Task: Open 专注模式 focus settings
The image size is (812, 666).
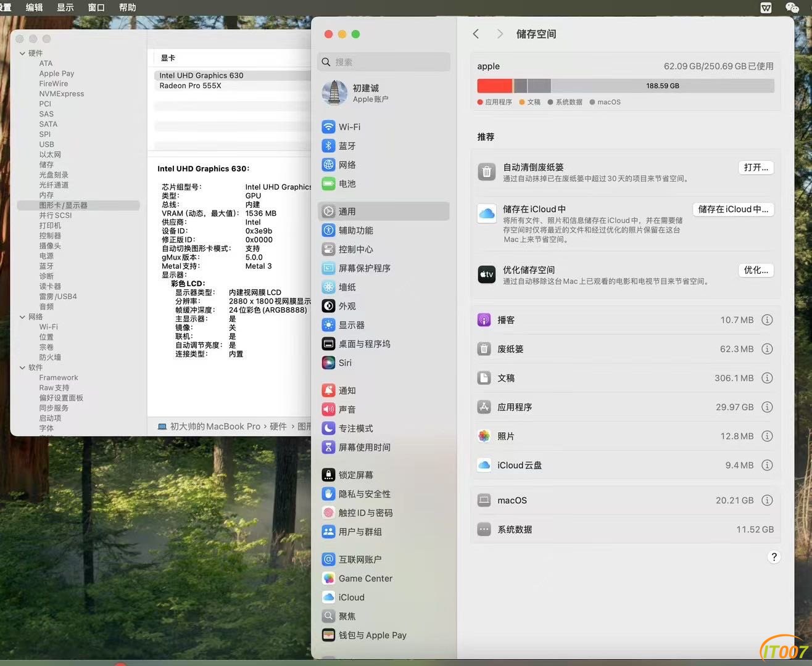Action: click(384, 429)
